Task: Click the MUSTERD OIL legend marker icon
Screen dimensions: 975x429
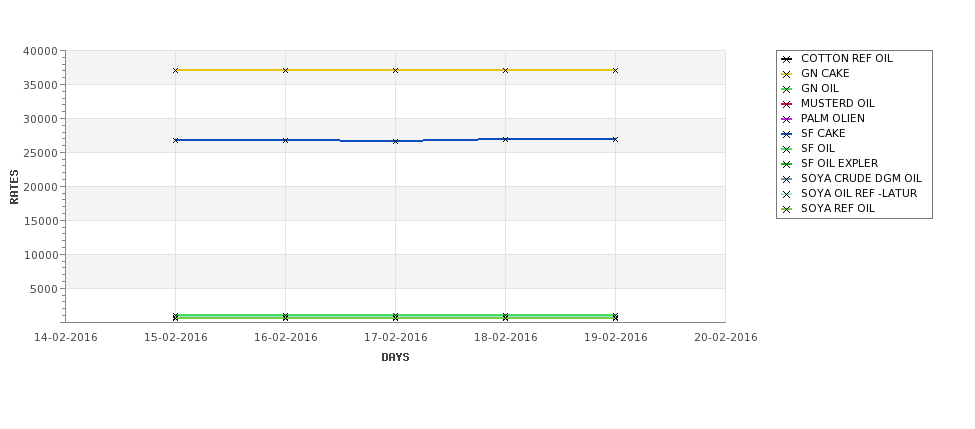Action: tap(787, 104)
